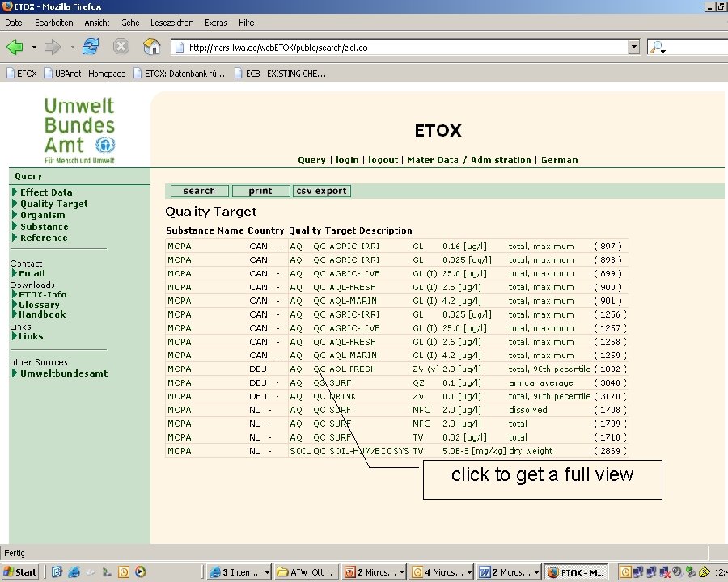Click the csv export button
The height and width of the screenshot is (582, 728).
coord(321,191)
